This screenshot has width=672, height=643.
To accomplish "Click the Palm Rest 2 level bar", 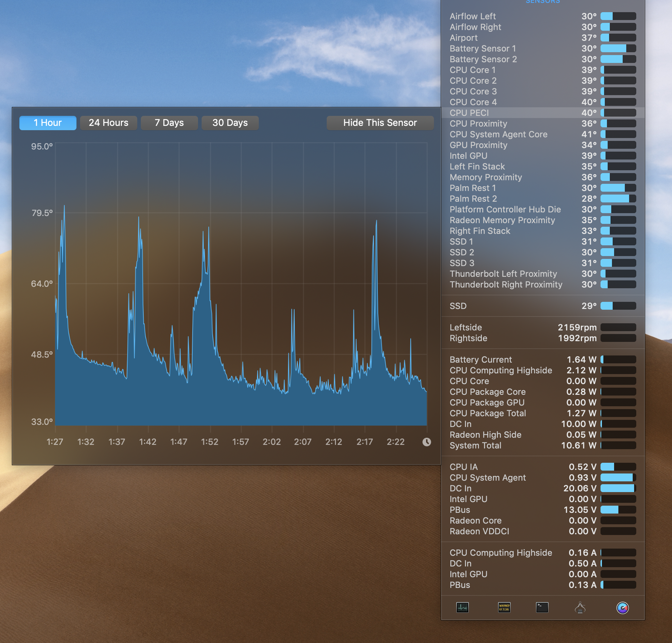I will point(618,198).
